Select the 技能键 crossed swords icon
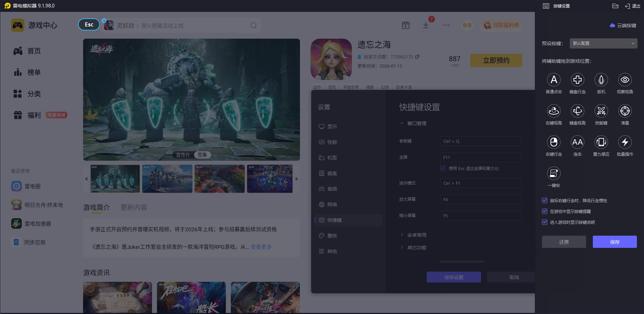This screenshot has width=644, height=314. pos(601,111)
